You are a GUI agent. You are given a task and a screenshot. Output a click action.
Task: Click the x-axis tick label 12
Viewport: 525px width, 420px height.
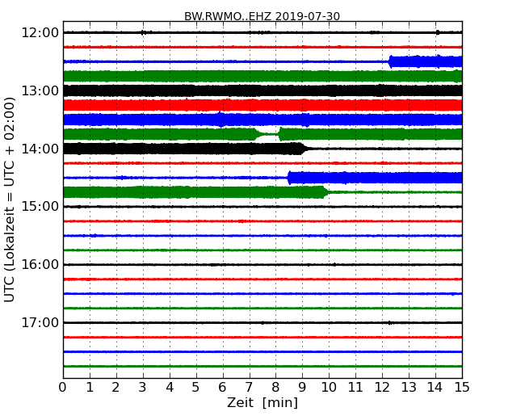(382, 388)
